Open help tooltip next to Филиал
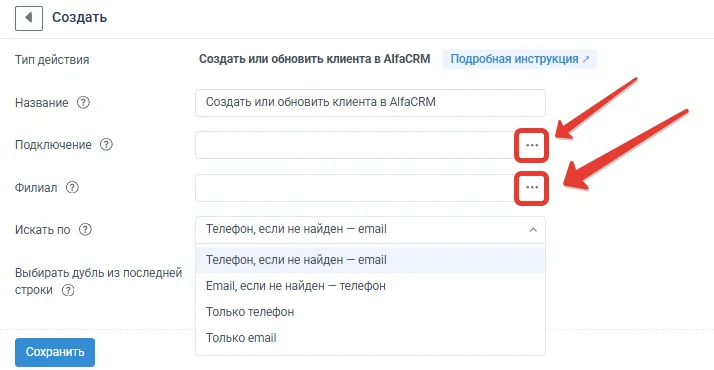 point(72,188)
